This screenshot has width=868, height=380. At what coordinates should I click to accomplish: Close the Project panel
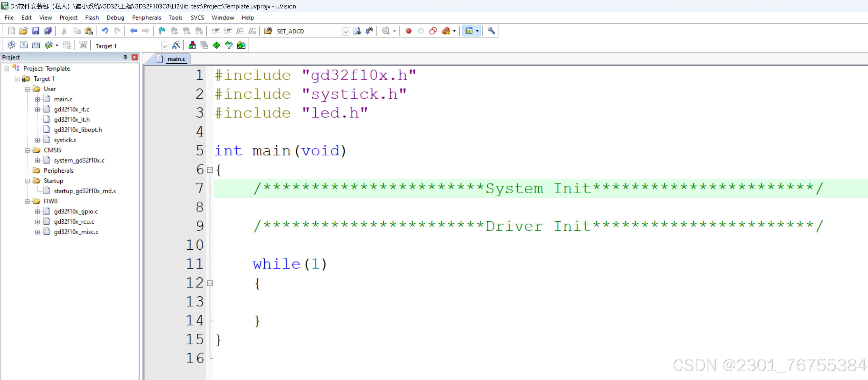tap(134, 57)
